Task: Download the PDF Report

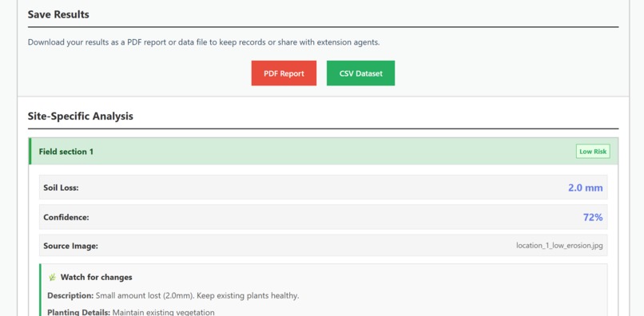Action: [x=284, y=73]
